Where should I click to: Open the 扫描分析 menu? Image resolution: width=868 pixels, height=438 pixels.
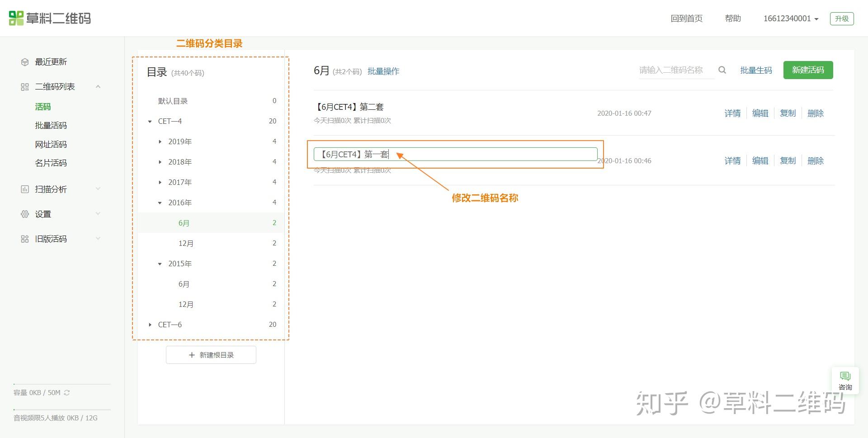pyautogui.click(x=51, y=189)
